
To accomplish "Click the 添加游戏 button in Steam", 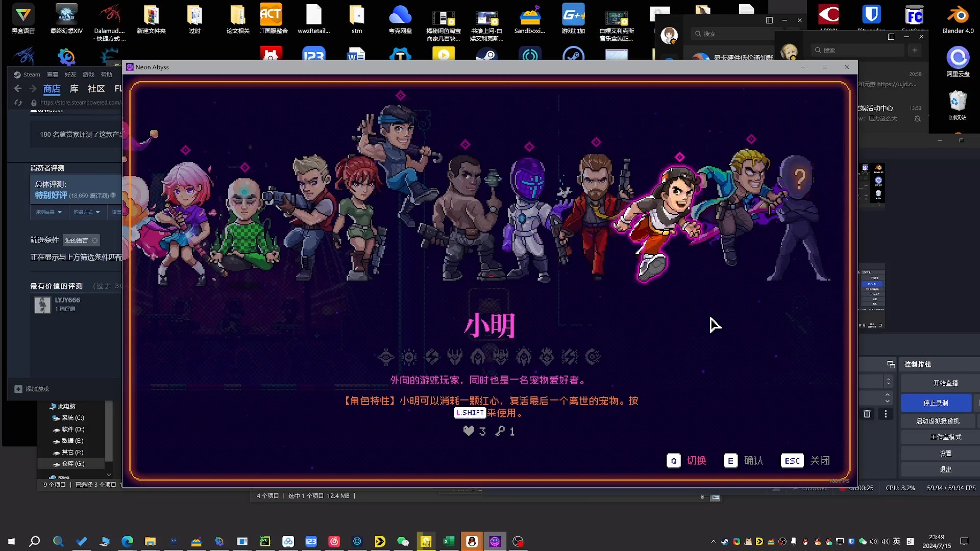I will pos(32,389).
